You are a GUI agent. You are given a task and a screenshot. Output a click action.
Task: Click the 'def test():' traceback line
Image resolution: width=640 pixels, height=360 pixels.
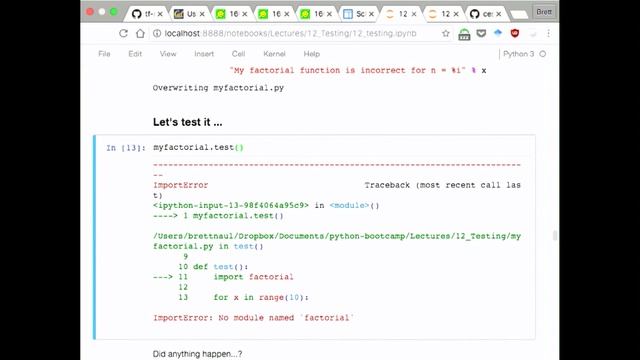point(220,267)
